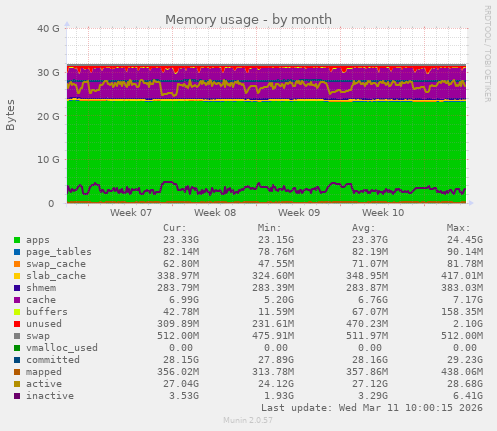This screenshot has height=431, width=497.
Task: Click the 'Max:' column header
Action: click(458, 228)
